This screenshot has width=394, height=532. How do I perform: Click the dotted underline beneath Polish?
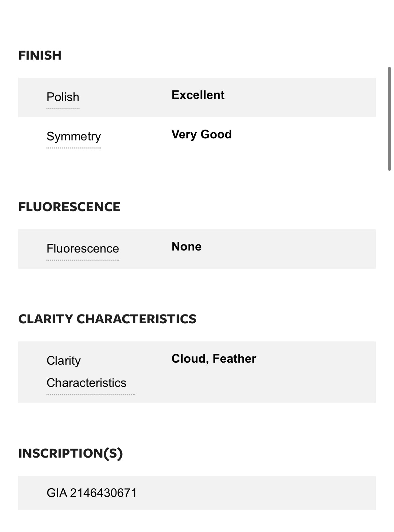63,108
